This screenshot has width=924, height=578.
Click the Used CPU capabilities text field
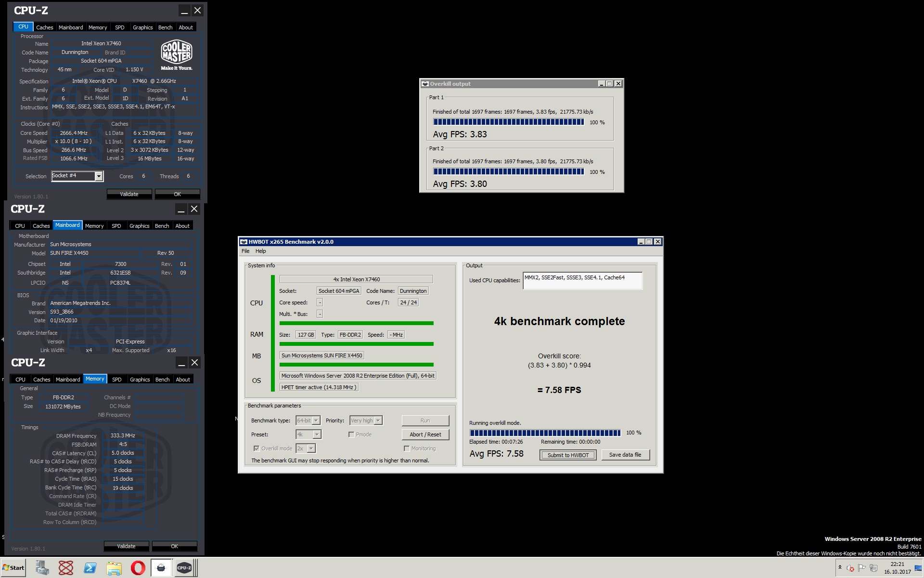click(x=582, y=281)
